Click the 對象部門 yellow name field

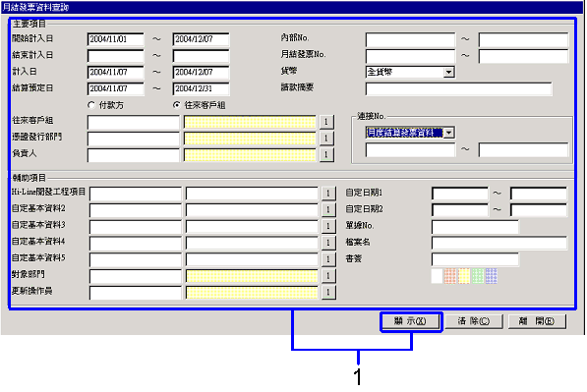(x=252, y=276)
